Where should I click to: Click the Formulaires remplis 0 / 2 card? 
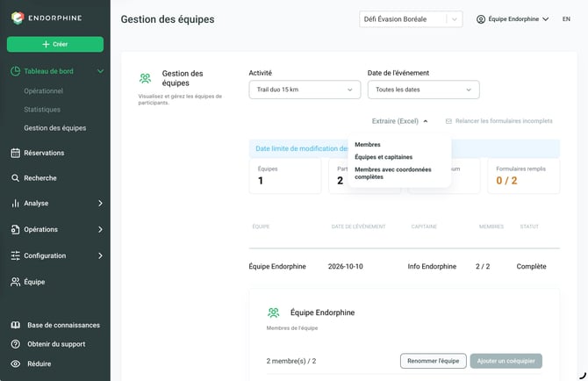(524, 176)
